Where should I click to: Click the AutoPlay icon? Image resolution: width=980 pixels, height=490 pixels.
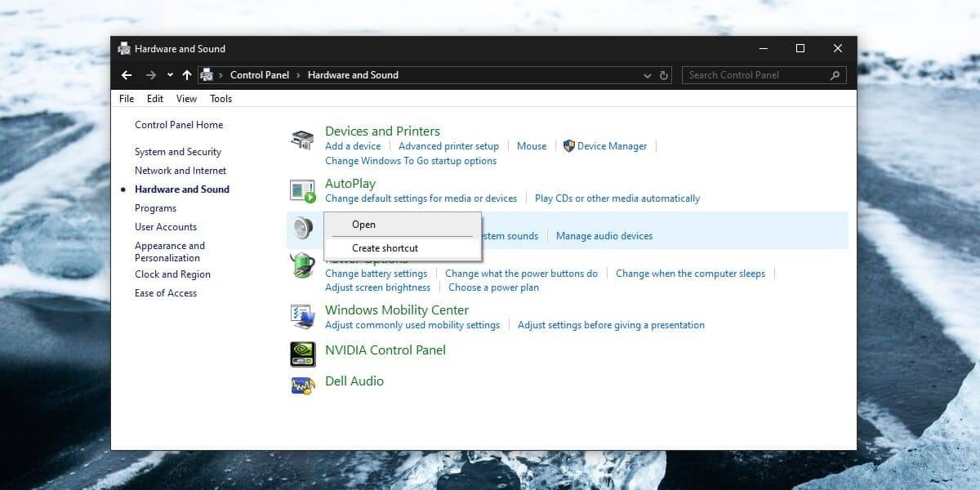pyautogui.click(x=301, y=189)
